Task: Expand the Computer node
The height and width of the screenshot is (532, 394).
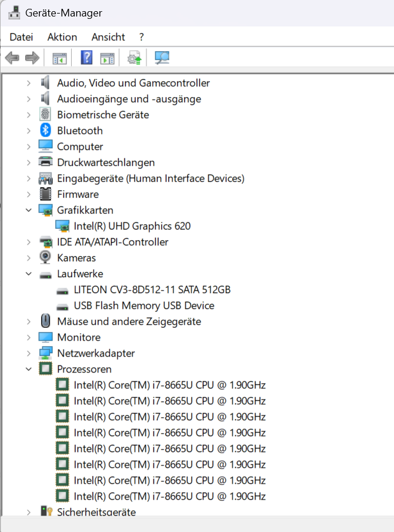Action: [x=29, y=147]
